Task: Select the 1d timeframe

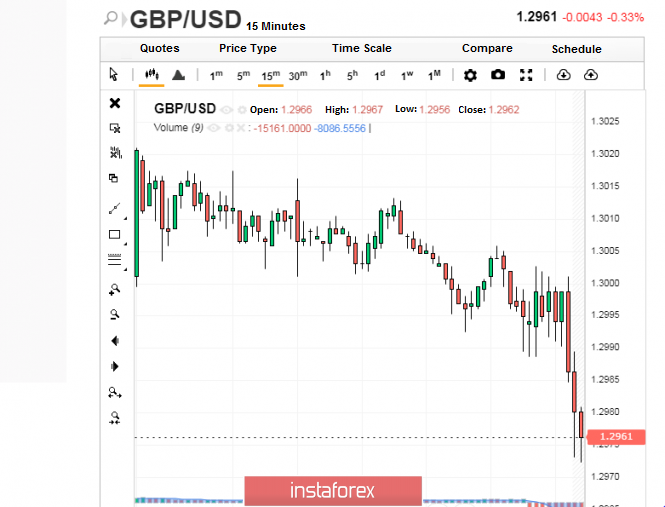Action: 379,76
